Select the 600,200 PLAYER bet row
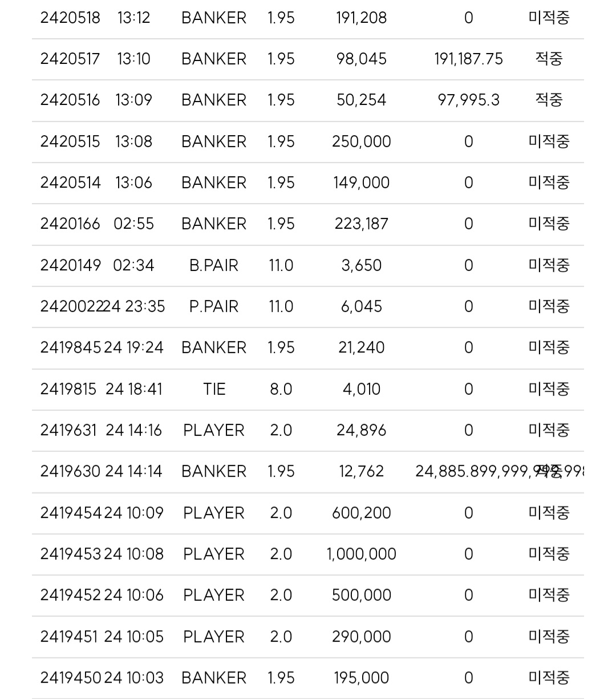This screenshot has height=699, width=616. (308, 514)
